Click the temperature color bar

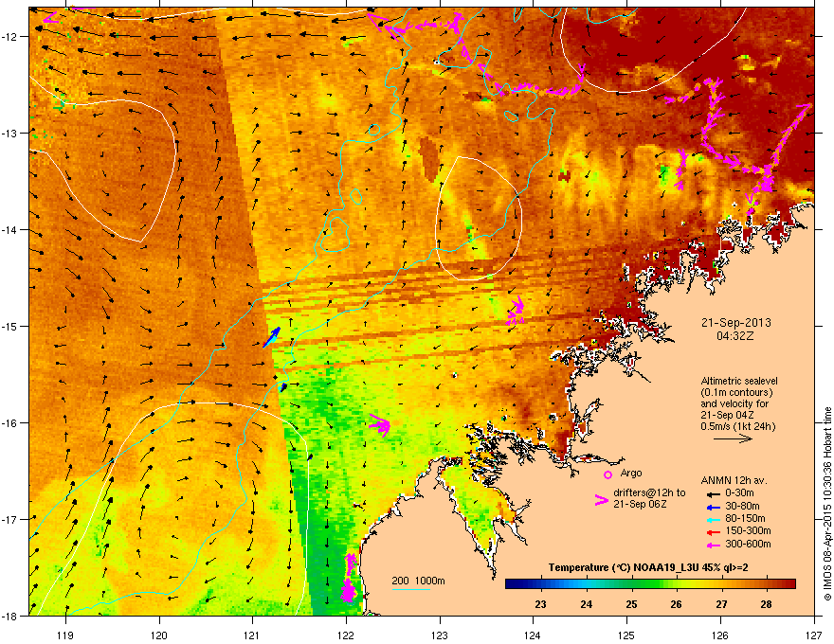click(x=650, y=583)
